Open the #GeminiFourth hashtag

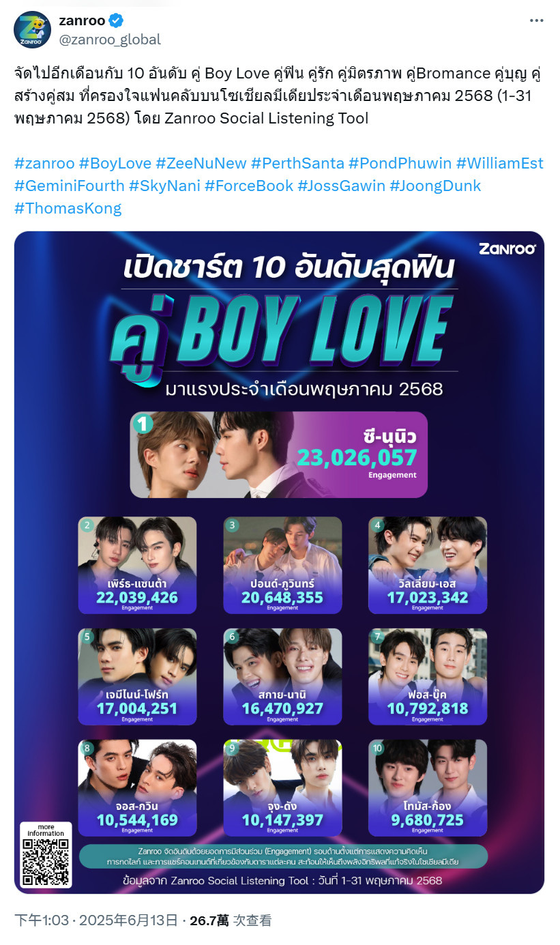click(x=70, y=186)
